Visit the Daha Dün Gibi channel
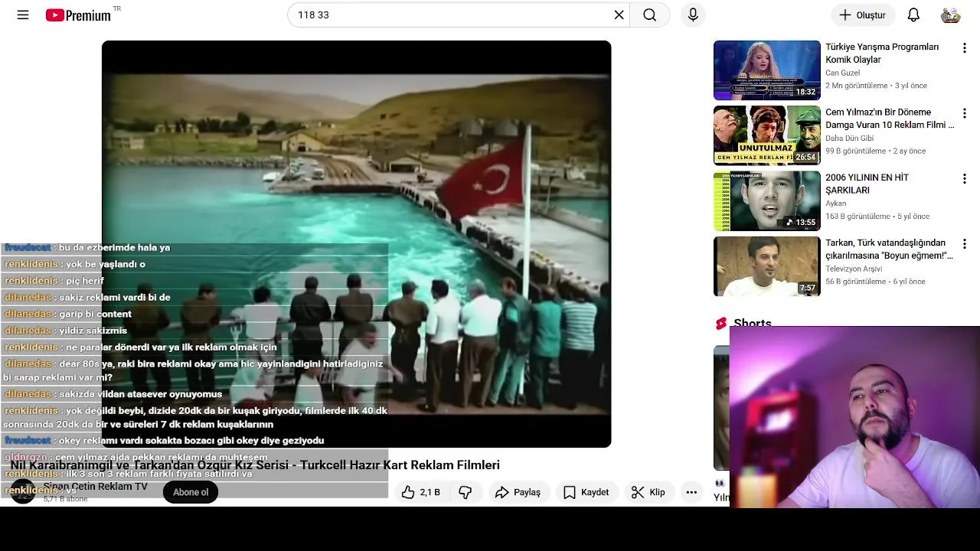Viewport: 980px width, 551px height. [849, 139]
